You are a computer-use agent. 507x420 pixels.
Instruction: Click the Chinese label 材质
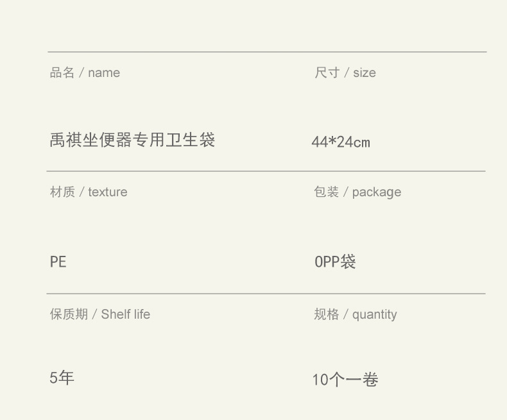[62, 192]
